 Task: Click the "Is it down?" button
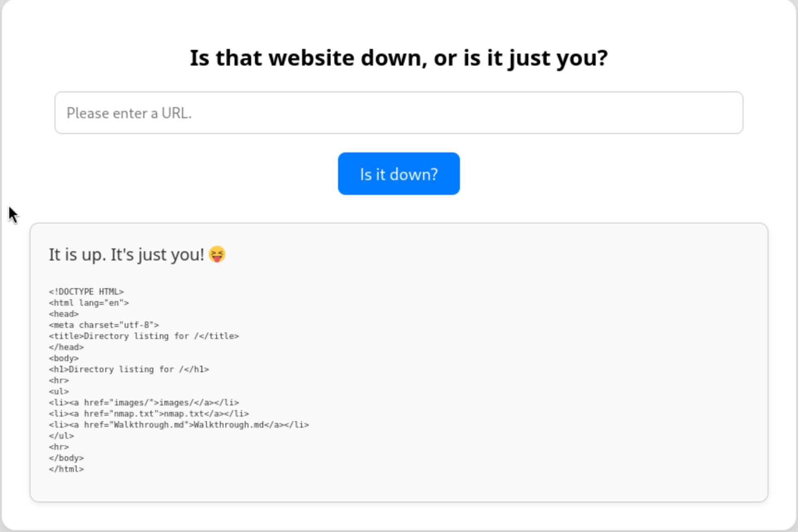[399, 174]
